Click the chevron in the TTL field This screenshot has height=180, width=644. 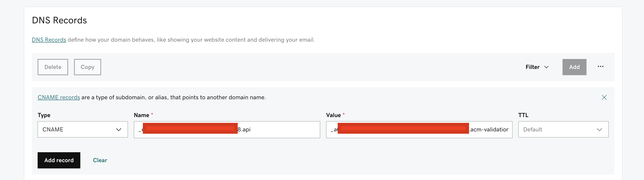click(x=599, y=130)
